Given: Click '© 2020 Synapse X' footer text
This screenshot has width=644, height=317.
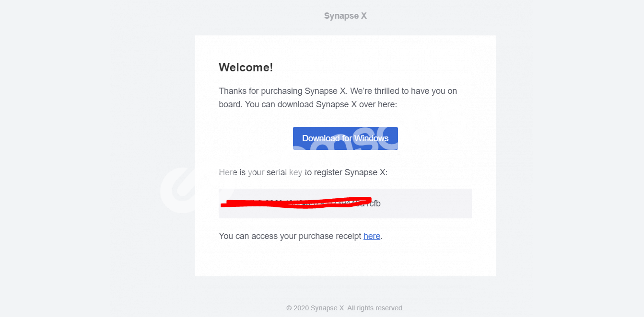Looking at the screenshot, I should 345,308.
